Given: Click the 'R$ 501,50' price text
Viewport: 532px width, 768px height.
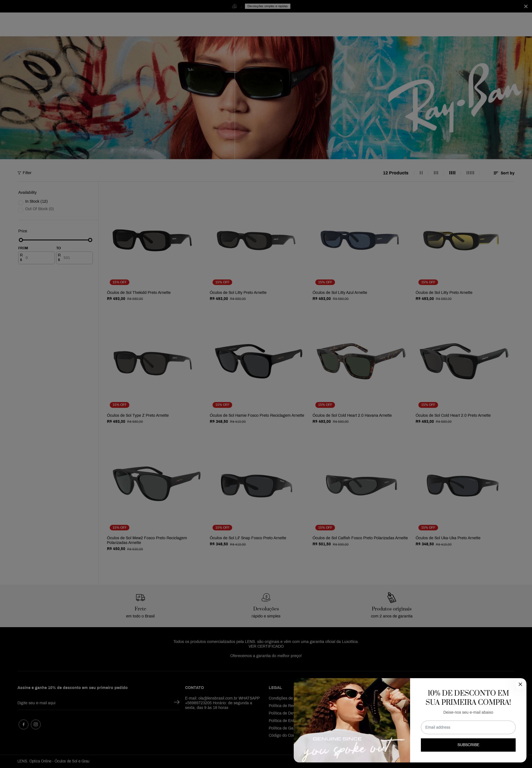Looking at the screenshot, I should click(x=321, y=544).
